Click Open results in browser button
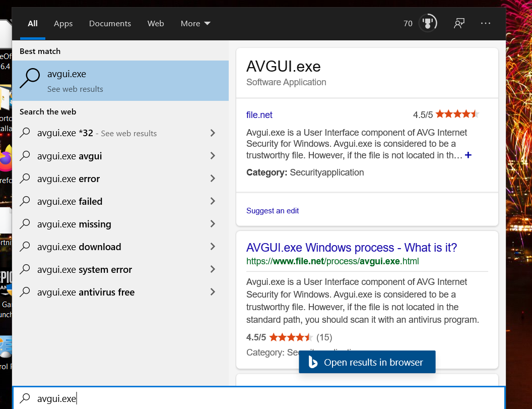The image size is (532, 409). tap(367, 362)
